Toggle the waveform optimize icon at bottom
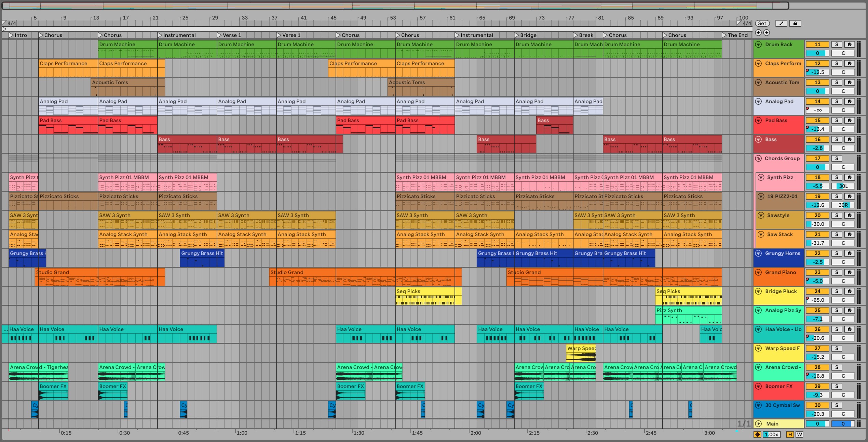Image resolution: width=868 pixels, height=442 pixels. [757, 434]
